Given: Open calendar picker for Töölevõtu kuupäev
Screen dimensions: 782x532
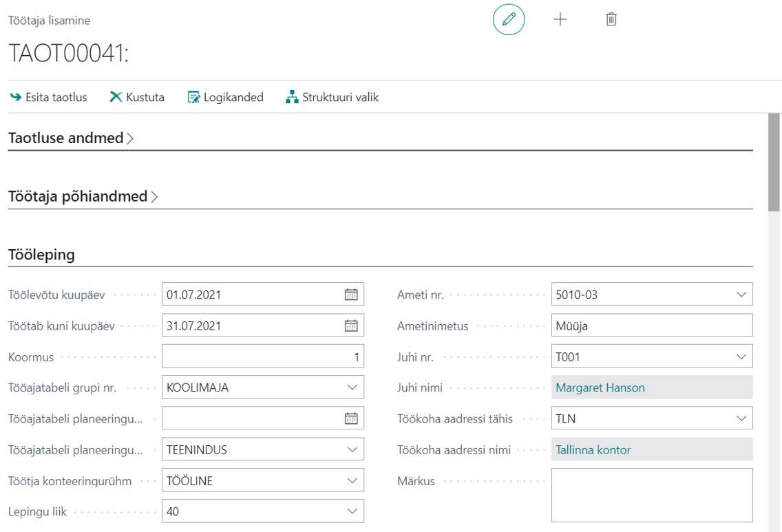Looking at the screenshot, I should click(x=351, y=294).
